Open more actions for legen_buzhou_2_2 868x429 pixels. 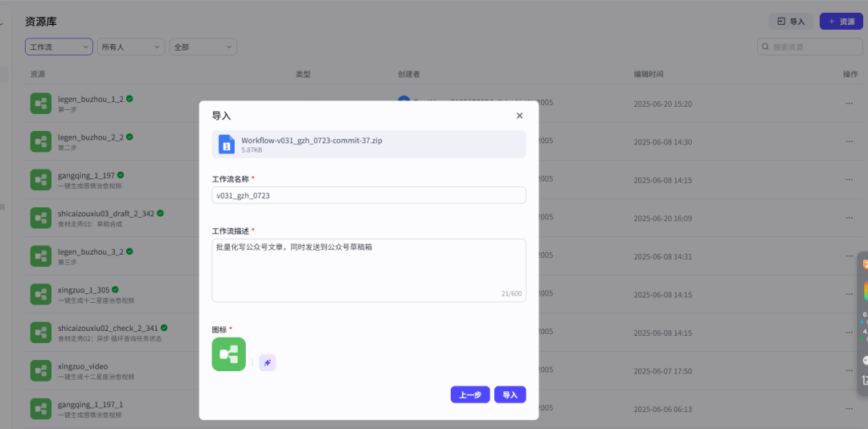[x=850, y=141]
